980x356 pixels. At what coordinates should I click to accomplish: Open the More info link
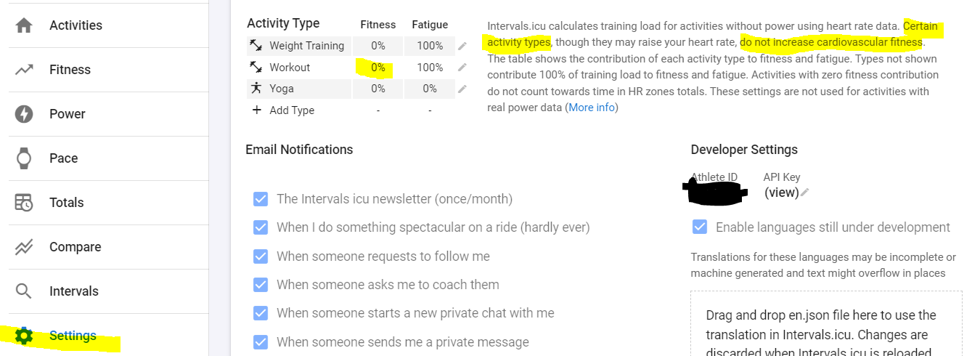[592, 108]
